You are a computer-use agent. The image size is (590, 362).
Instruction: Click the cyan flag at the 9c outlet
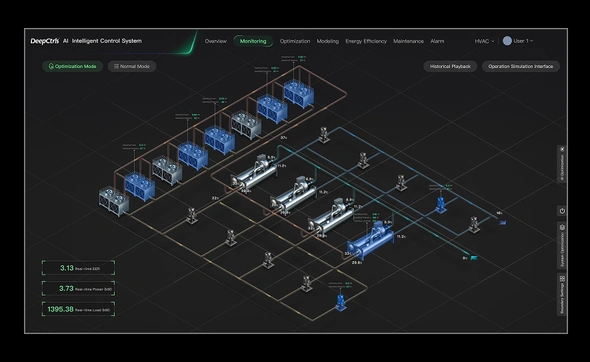click(474, 258)
